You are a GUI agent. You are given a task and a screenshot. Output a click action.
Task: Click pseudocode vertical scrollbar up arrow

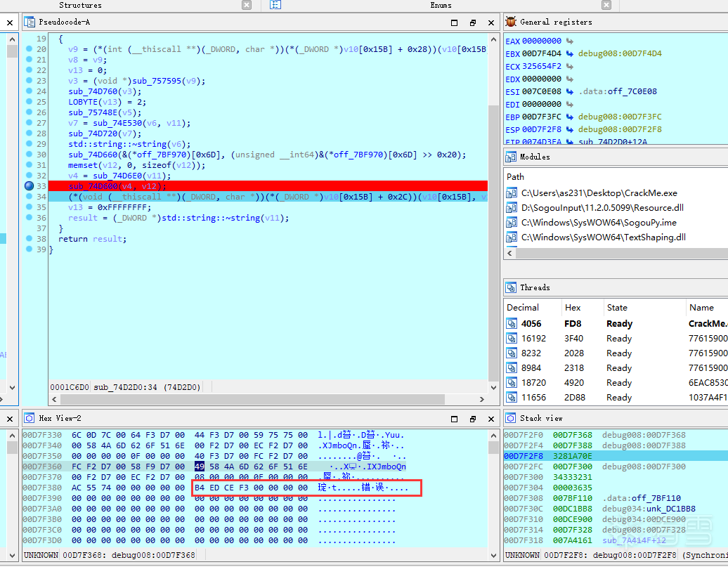[493, 39]
